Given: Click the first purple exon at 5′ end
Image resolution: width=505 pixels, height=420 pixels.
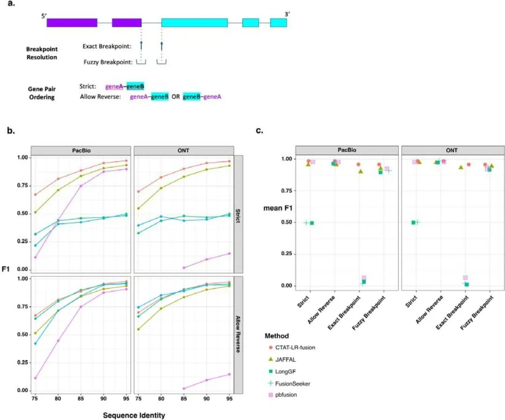Looking at the screenshot, I should [x=72, y=22].
